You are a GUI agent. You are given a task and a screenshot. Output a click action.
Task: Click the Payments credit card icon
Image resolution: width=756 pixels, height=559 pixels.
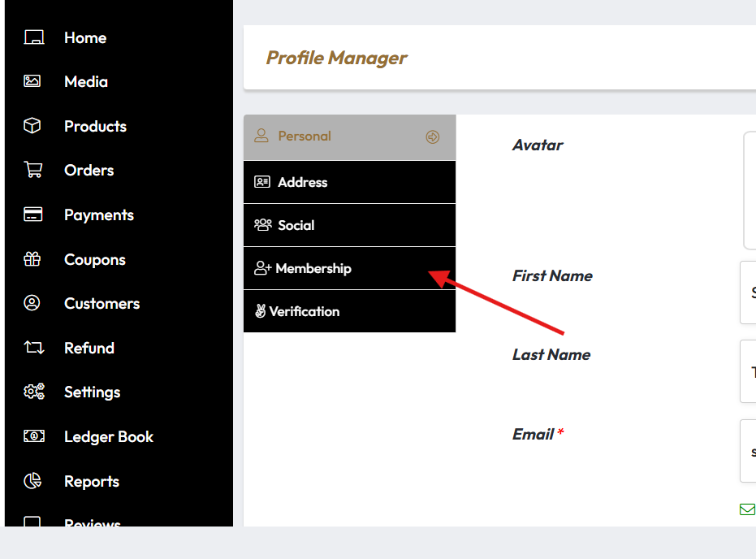coord(33,214)
